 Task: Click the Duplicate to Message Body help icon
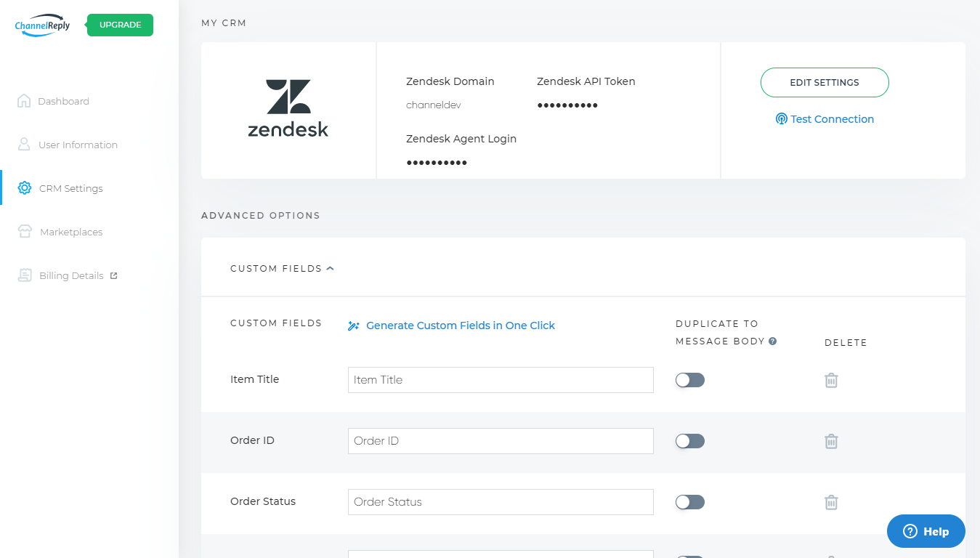[x=773, y=341]
